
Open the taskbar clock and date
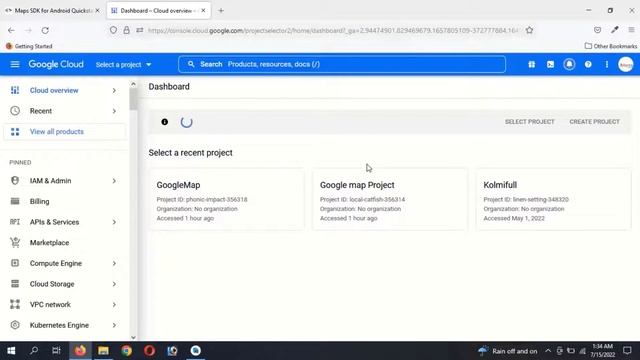[x=602, y=351]
